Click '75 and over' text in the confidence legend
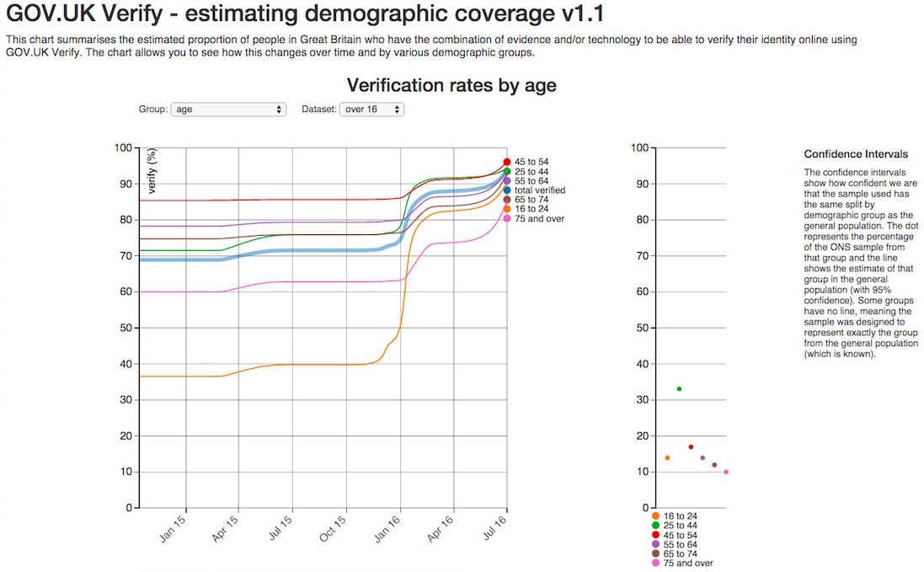Image resolution: width=924 pixels, height=572 pixels. (688, 564)
